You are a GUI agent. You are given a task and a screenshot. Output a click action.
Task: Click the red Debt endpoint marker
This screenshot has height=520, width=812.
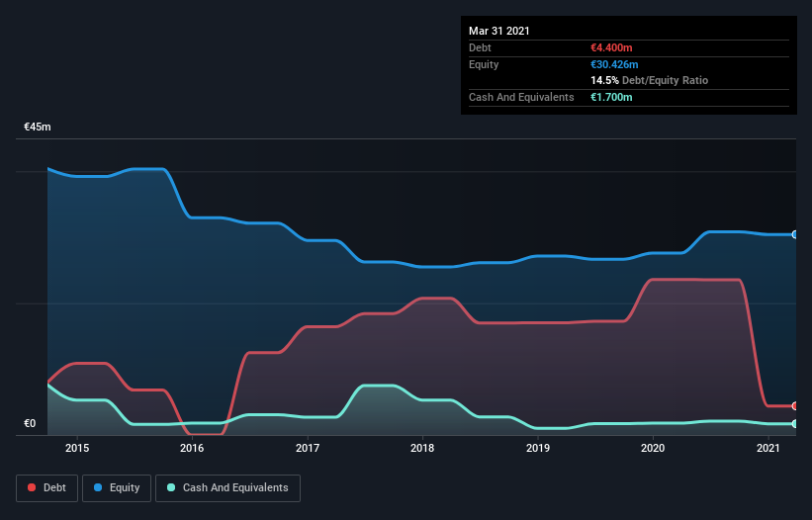pyautogui.click(x=795, y=406)
